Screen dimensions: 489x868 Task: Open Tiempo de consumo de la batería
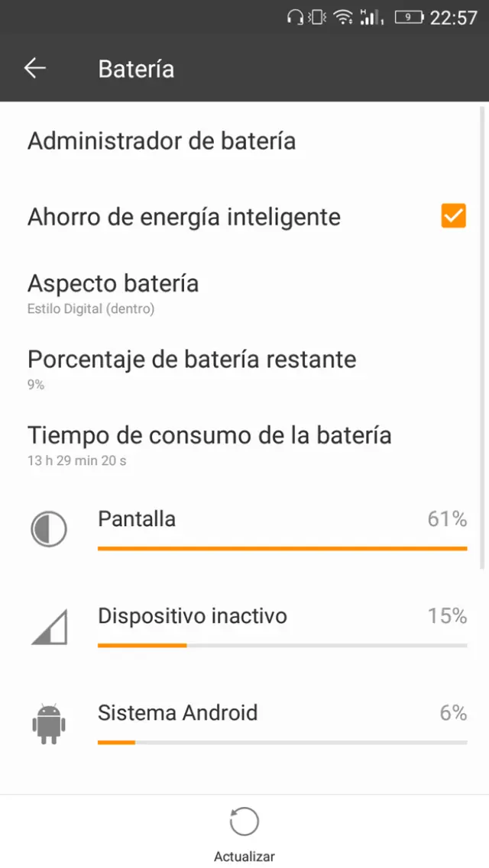(x=209, y=444)
